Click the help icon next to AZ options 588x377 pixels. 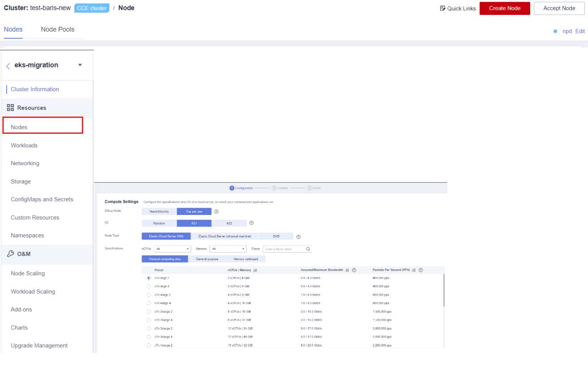(x=251, y=223)
